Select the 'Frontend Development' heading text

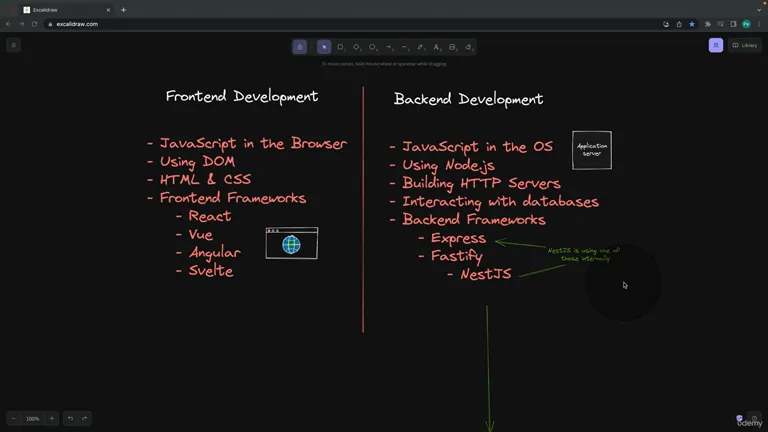pos(242,96)
